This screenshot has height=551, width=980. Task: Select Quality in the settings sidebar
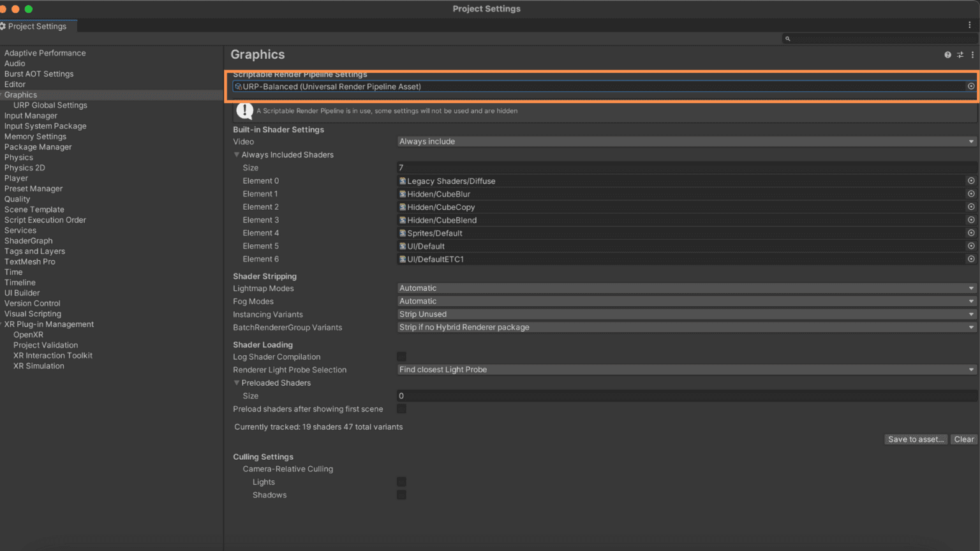[17, 199]
